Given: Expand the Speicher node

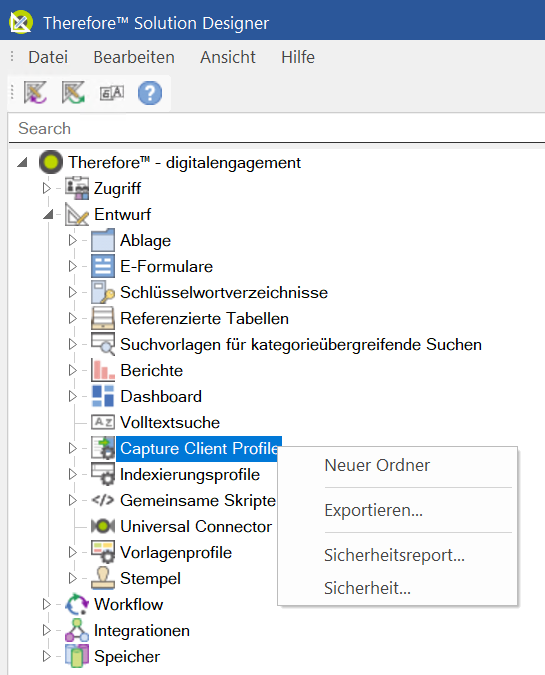Looking at the screenshot, I should tap(46, 656).
